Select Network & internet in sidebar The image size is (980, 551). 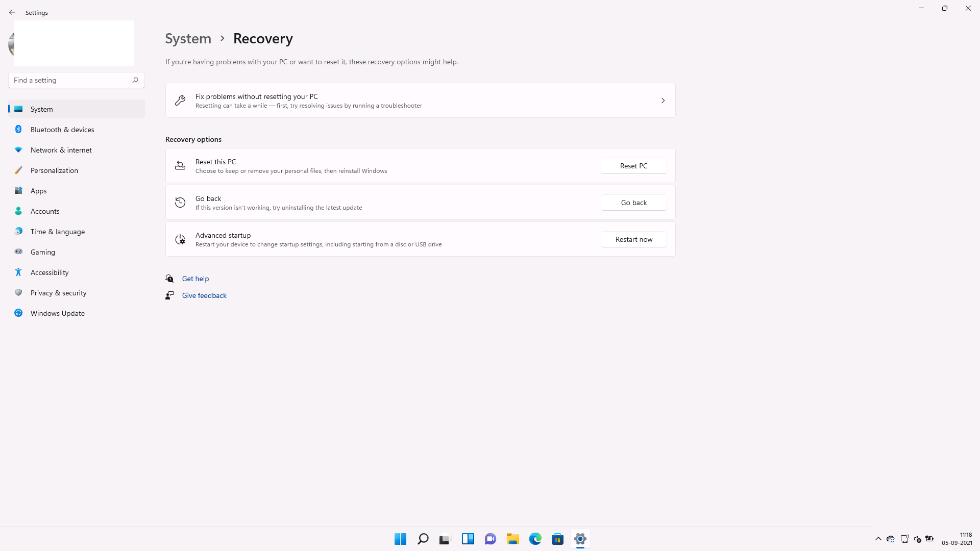(x=61, y=150)
